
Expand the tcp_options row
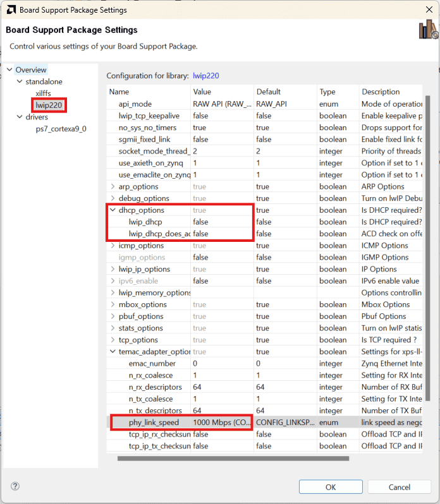[113, 340]
